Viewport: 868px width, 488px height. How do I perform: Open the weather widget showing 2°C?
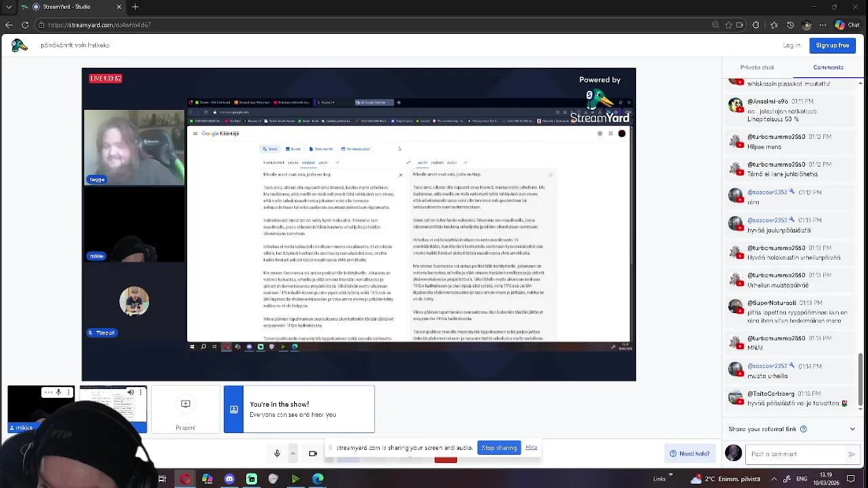726,479
